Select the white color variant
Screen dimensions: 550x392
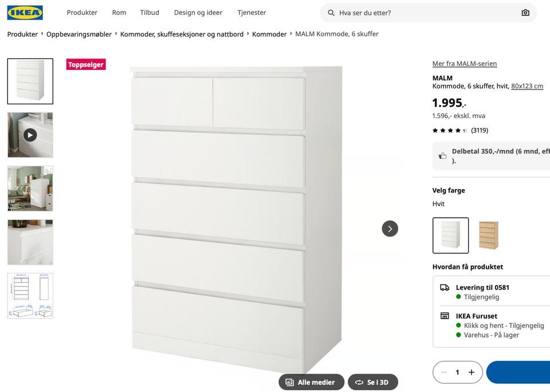tap(450, 235)
